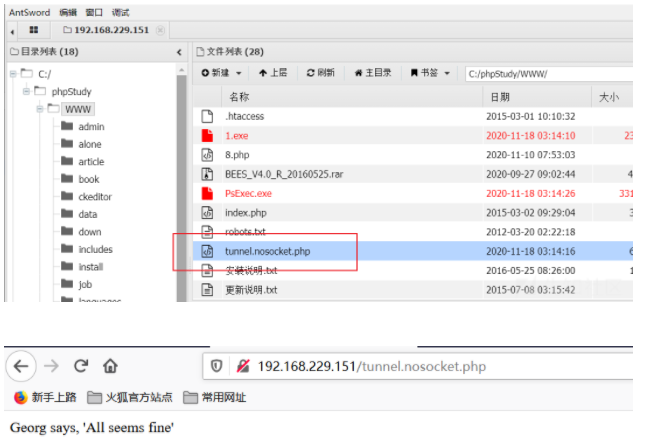Go to home directory 主目录
This screenshot has width=649, height=438.
click(x=373, y=73)
